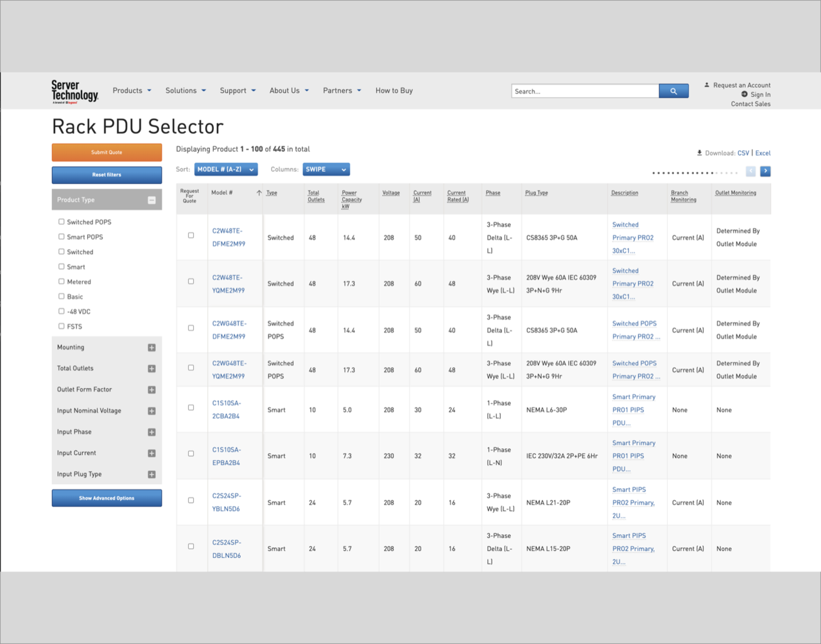Image resolution: width=821 pixels, height=644 pixels.
Task: Open model C2S24SP-YBLN5D6 link
Action: click(227, 502)
